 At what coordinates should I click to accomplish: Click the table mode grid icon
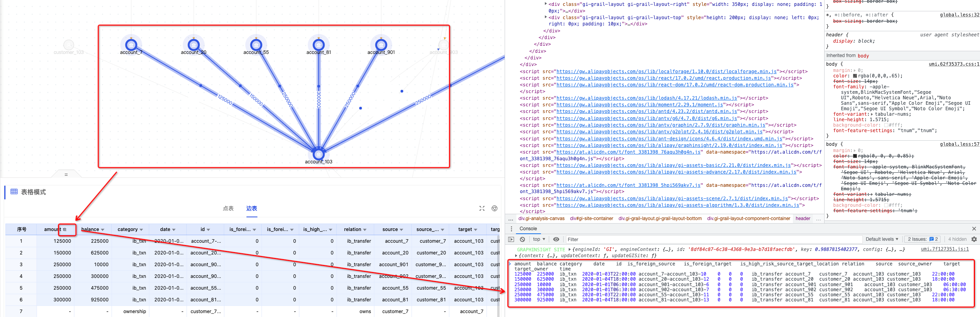[14, 192]
